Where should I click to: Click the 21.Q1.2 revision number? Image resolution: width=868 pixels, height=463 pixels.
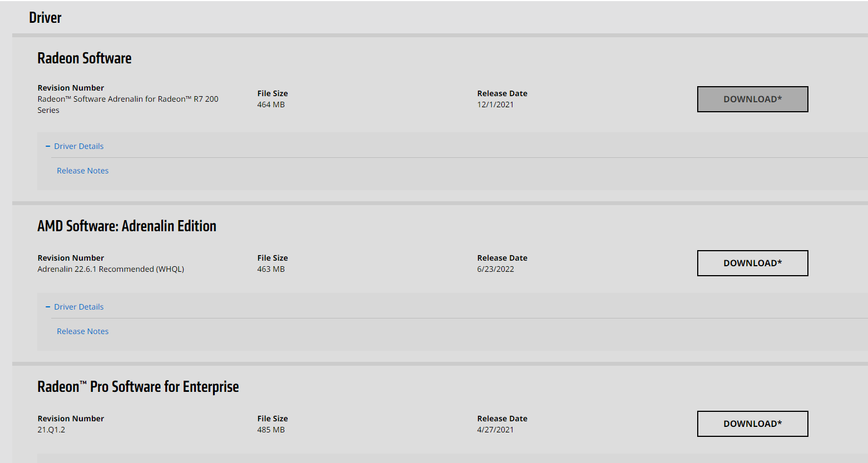coord(51,430)
